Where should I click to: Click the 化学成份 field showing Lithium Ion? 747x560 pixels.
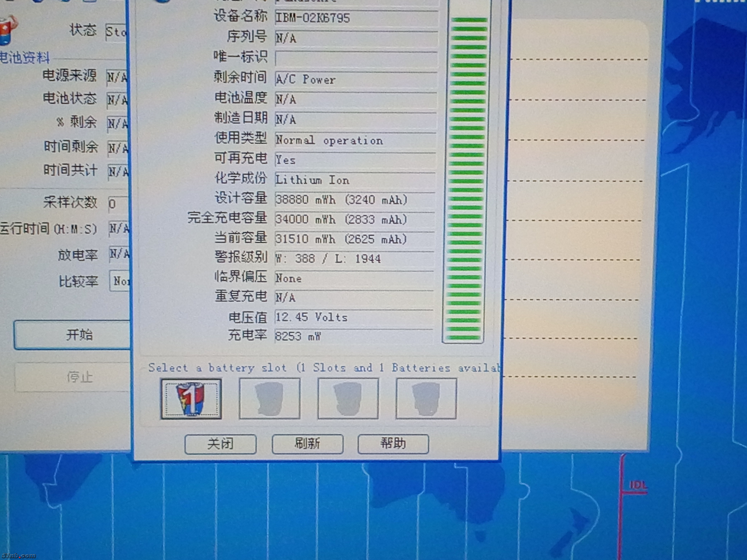point(355,180)
